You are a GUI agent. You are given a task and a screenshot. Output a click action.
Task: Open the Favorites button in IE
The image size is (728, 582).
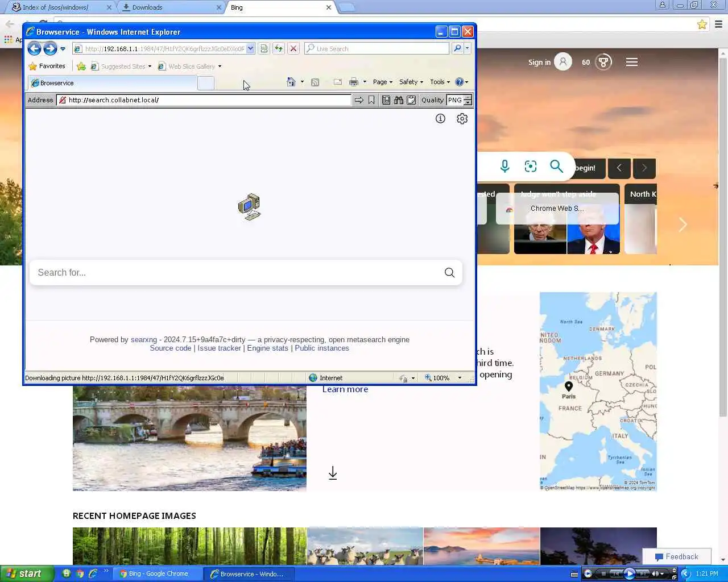(47, 66)
